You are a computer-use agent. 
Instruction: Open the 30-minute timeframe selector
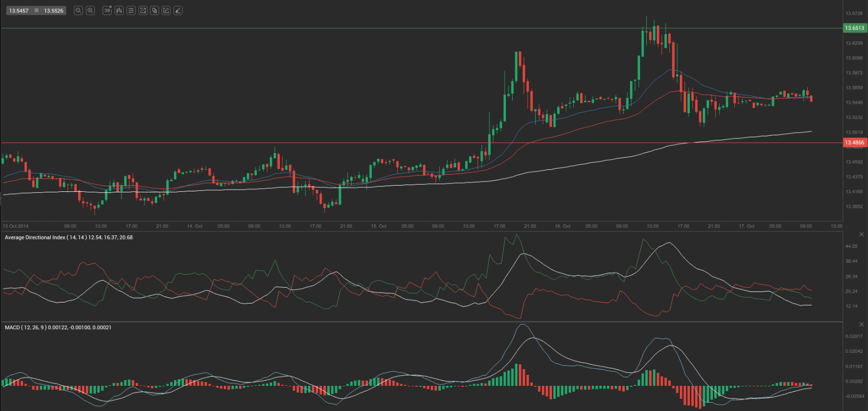(x=107, y=10)
